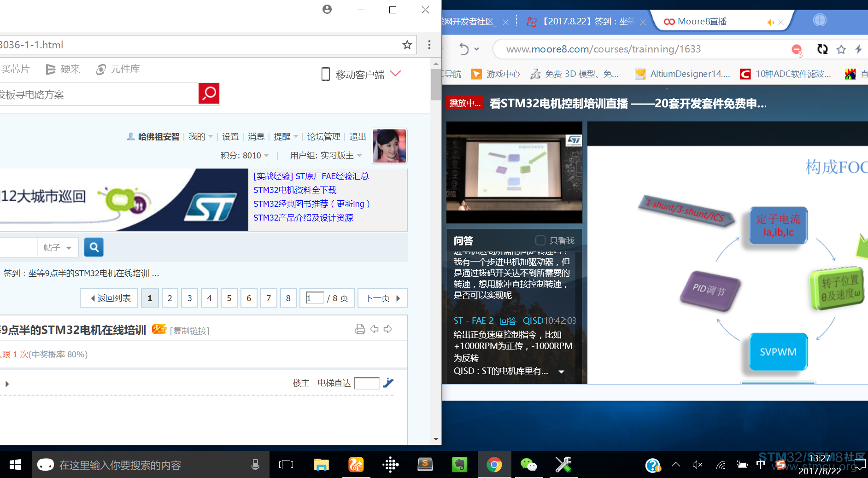Image resolution: width=868 pixels, height=478 pixels.
Task: Open 帖子 search type dropdown
Action: tap(58, 247)
